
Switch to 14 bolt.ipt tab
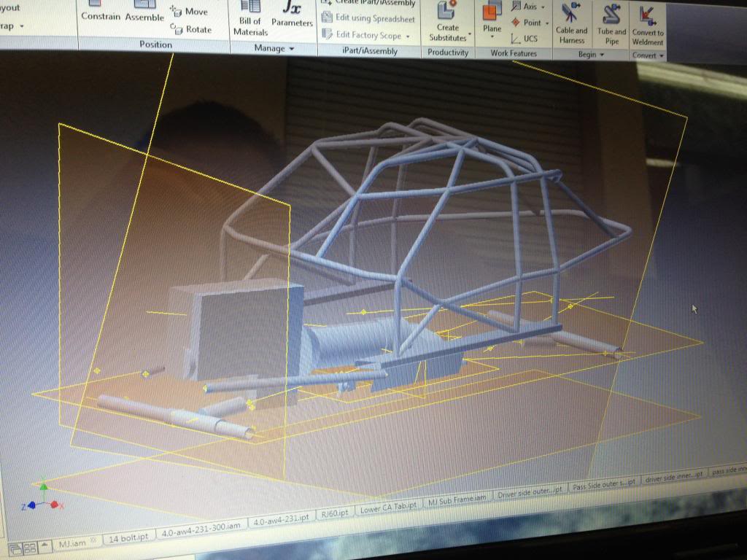point(128,537)
